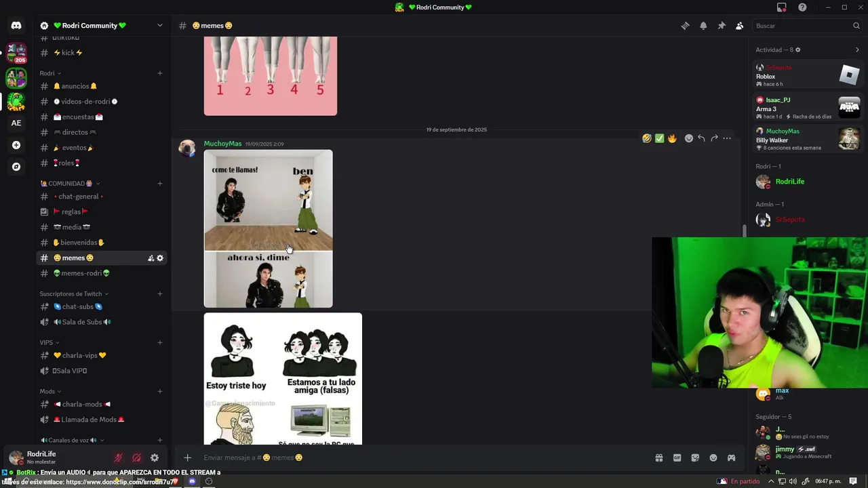Click the taskbar clock 06:47 p. m.

(x=828, y=481)
